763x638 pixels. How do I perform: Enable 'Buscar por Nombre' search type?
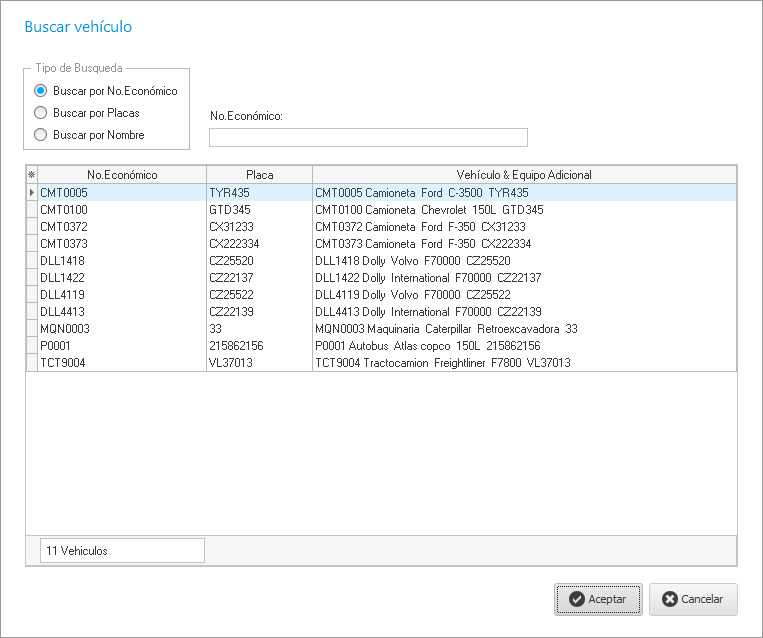[x=41, y=135]
